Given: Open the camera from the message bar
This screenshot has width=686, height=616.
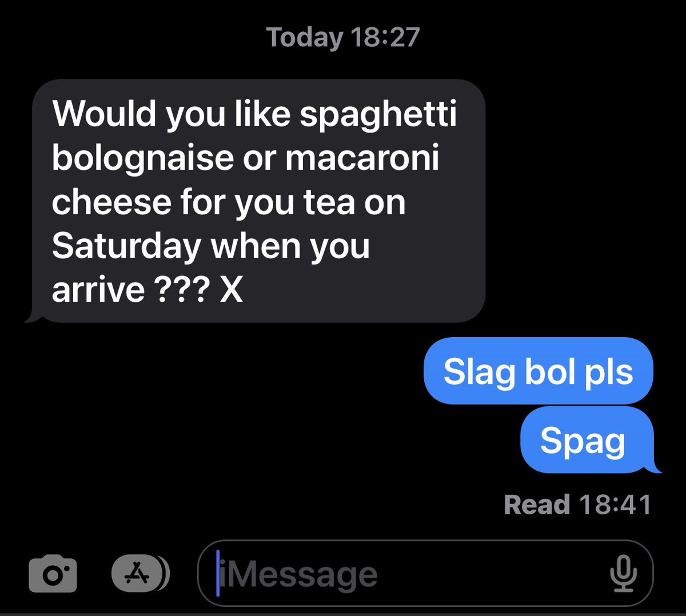Looking at the screenshot, I should point(53,573).
